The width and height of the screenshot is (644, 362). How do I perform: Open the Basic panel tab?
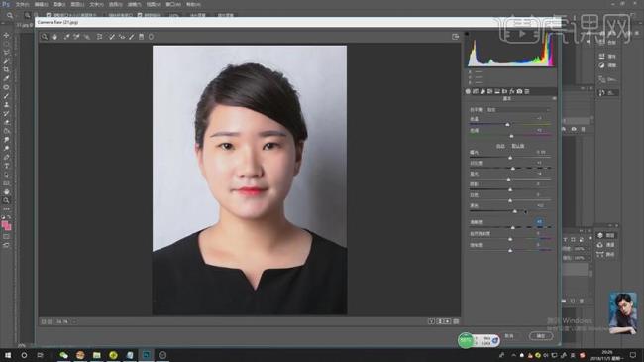tap(468, 91)
